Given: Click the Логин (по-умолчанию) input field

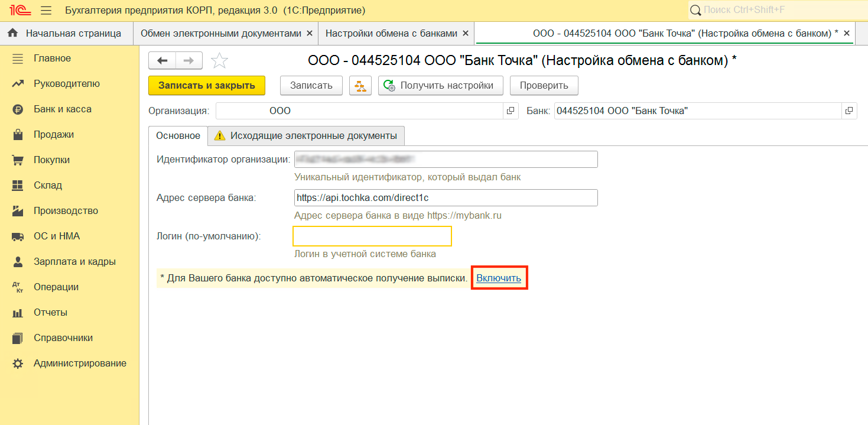Looking at the screenshot, I should tap(372, 236).
